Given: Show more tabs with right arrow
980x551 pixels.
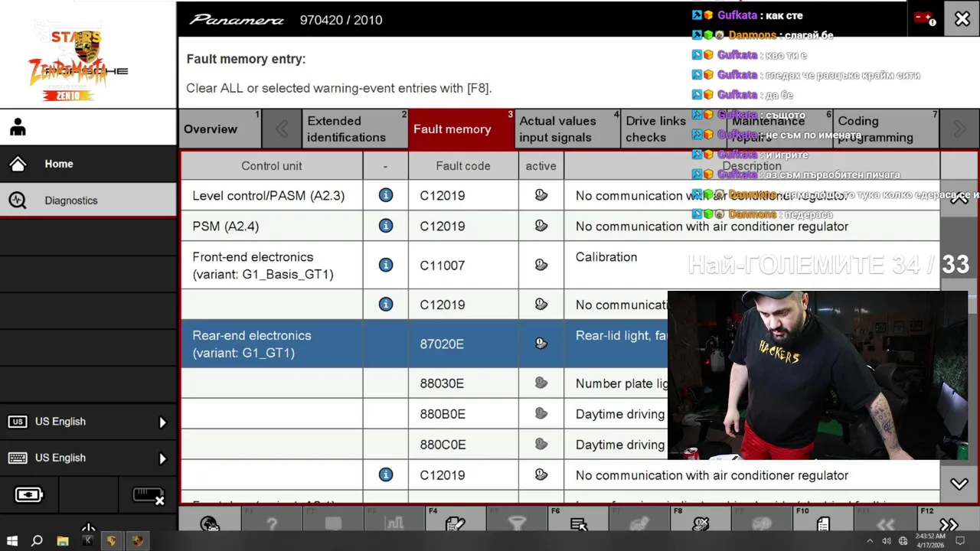Looking at the screenshot, I should tap(959, 129).
